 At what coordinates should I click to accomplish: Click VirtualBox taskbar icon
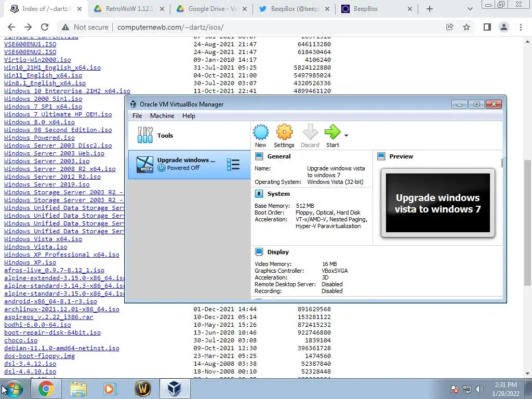pos(175,389)
